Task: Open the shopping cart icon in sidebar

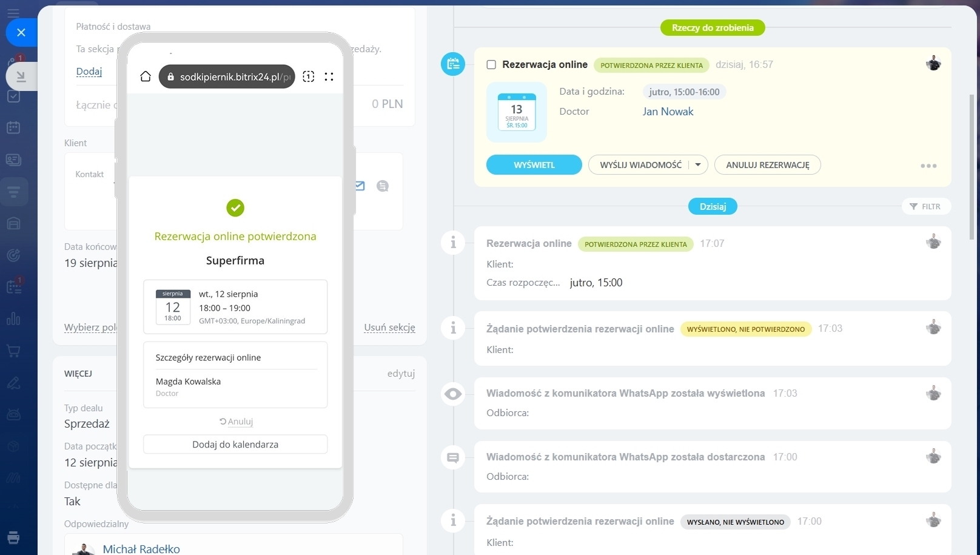Action: (13, 351)
